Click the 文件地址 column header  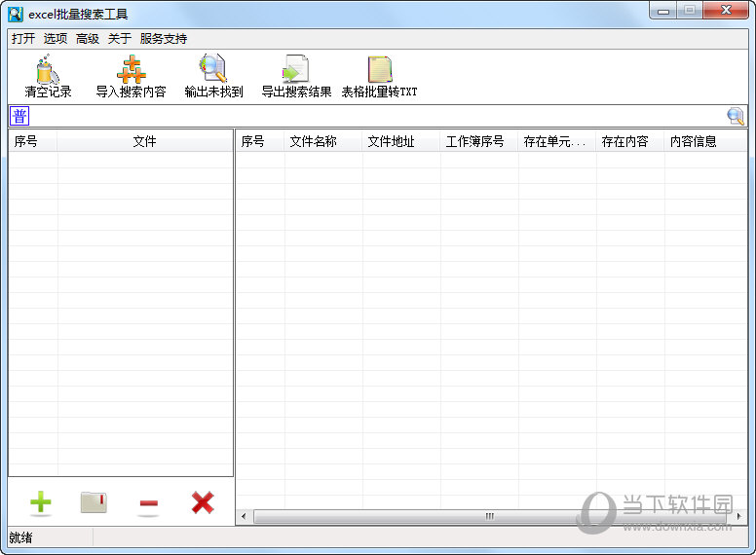click(x=400, y=141)
